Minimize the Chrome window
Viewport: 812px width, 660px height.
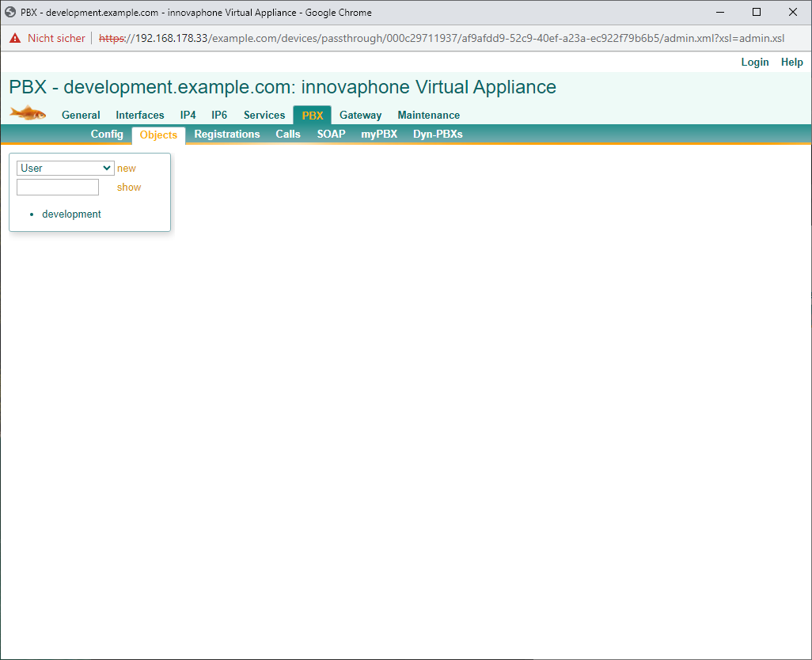[720, 12]
